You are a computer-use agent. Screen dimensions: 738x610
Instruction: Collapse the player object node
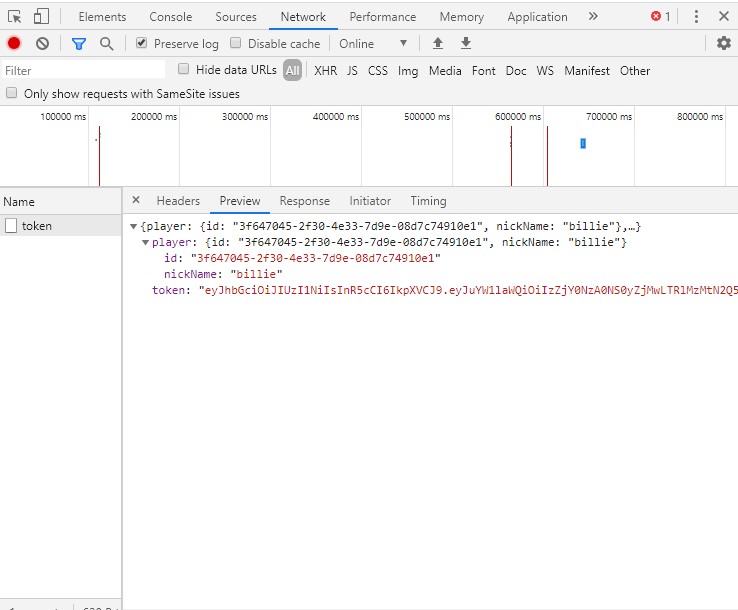(x=145, y=242)
